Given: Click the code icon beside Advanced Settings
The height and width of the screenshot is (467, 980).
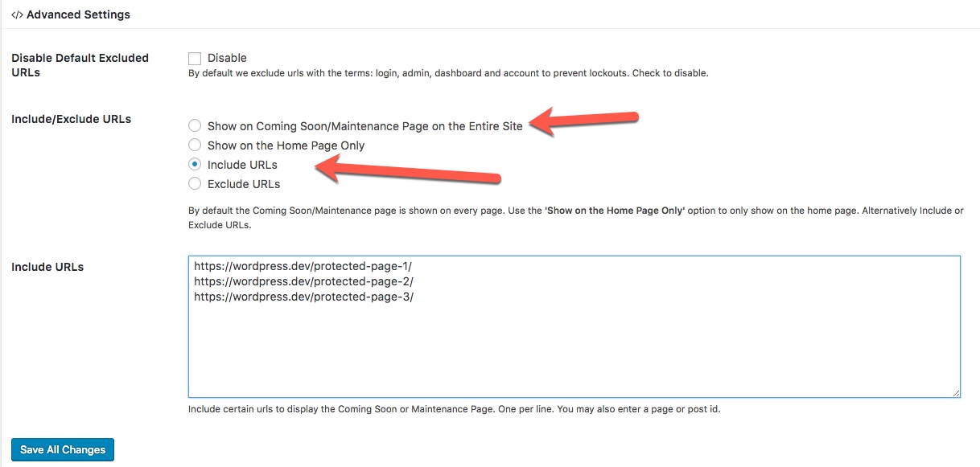Looking at the screenshot, I should 17,14.
